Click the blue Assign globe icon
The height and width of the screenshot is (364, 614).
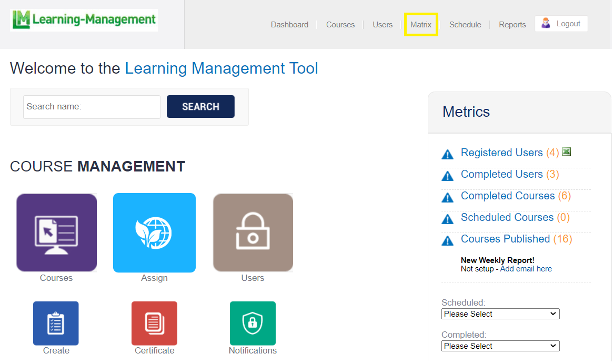point(154,232)
